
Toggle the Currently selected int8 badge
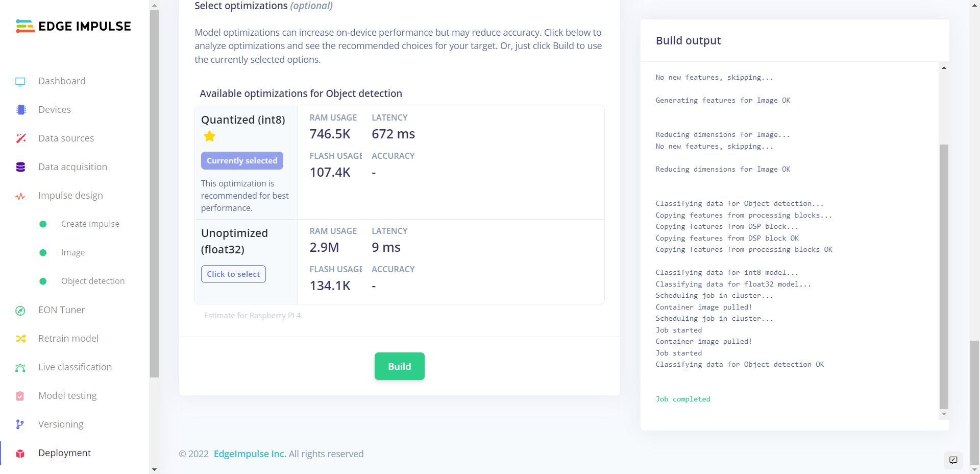[x=242, y=161]
